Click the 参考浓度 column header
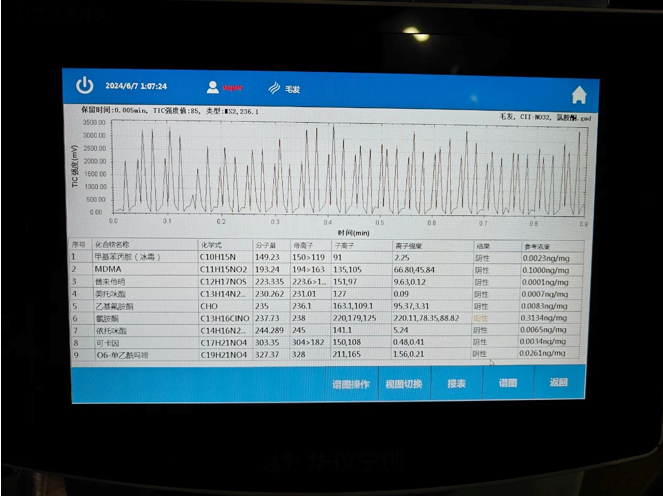 pos(536,245)
